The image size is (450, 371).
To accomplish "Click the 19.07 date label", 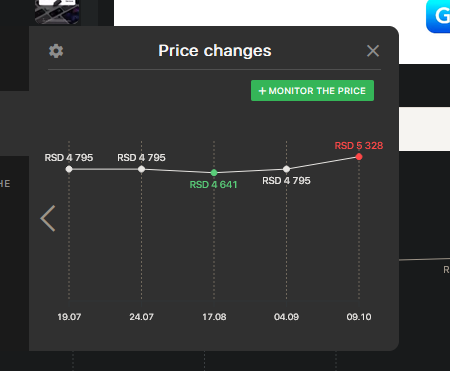I will [69, 317].
